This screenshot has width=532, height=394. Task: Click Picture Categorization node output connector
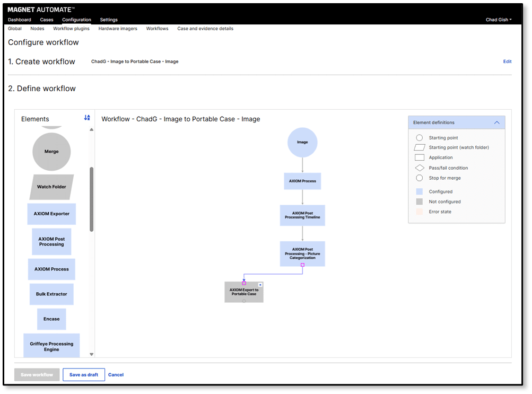pyautogui.click(x=302, y=265)
